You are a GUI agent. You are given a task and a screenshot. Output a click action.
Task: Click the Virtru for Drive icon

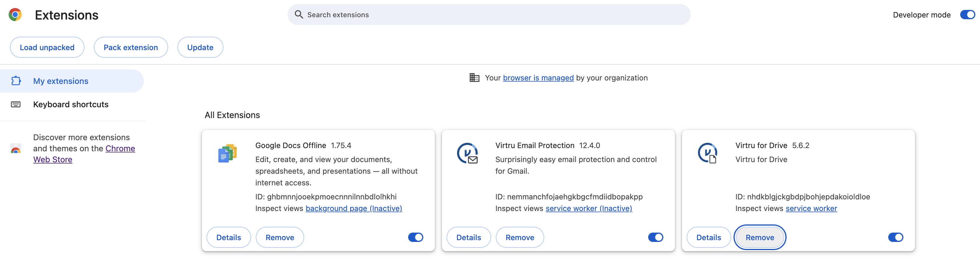[707, 153]
